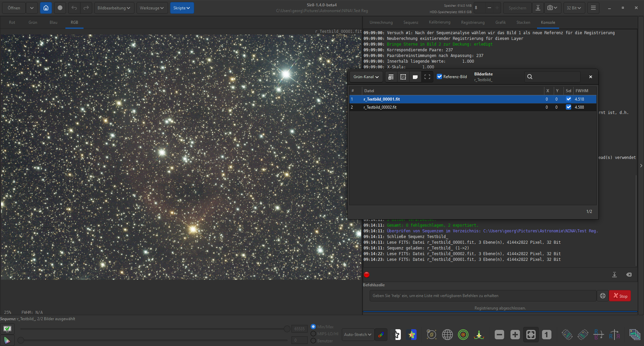Uncheck the Referenz-Bild checkbox

439,76
